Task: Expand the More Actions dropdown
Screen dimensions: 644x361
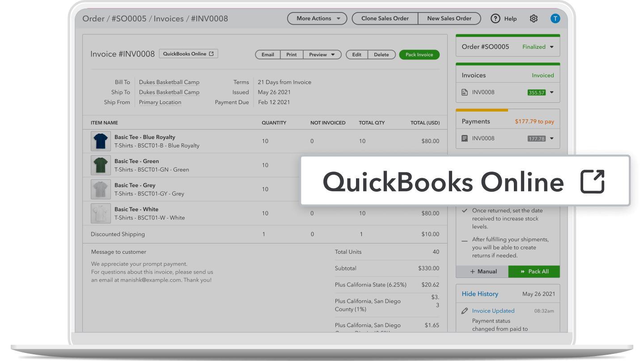Action: coord(317,18)
